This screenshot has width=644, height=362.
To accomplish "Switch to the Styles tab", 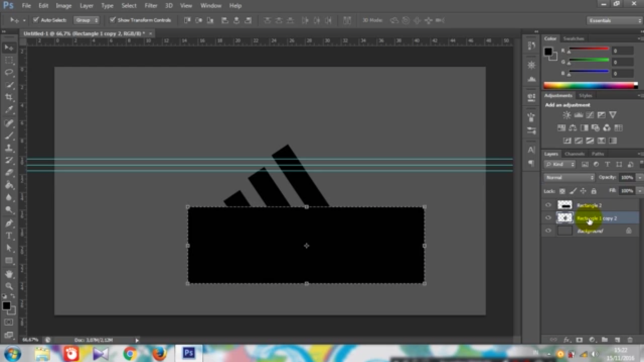I will coord(585,96).
